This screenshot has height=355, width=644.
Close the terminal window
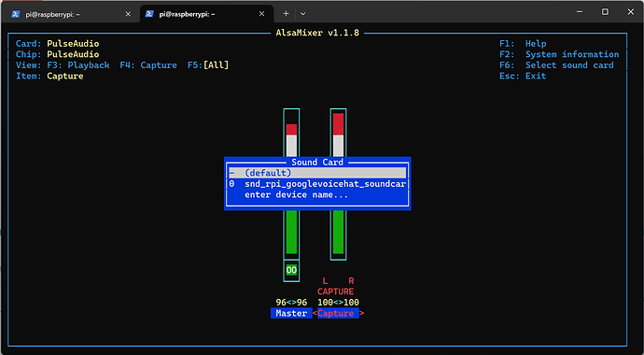[x=630, y=12]
